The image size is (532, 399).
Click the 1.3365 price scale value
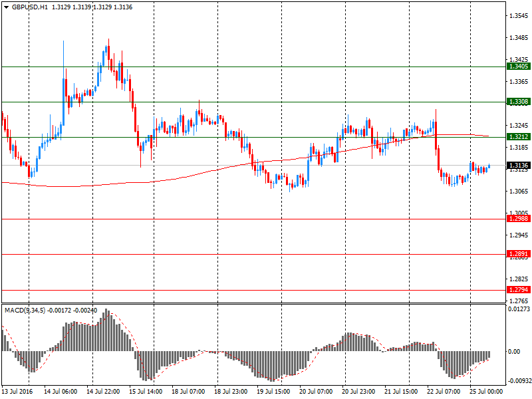click(x=519, y=81)
